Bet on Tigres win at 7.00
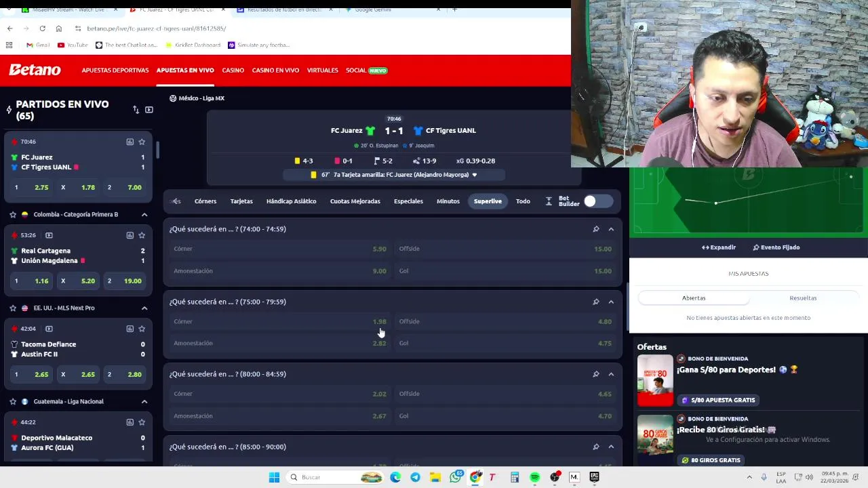The height and width of the screenshot is (488, 868). 125,187
